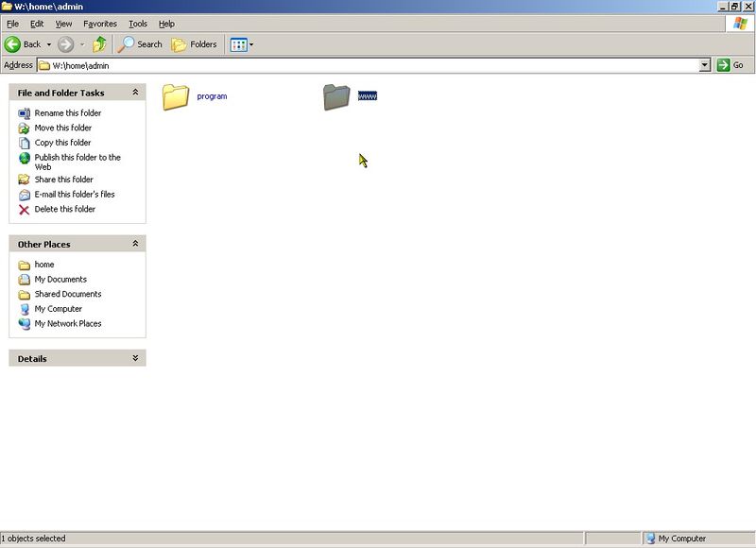This screenshot has width=756, height=548.
Task: Open the Forward history dropdown arrow
Action: [82, 44]
